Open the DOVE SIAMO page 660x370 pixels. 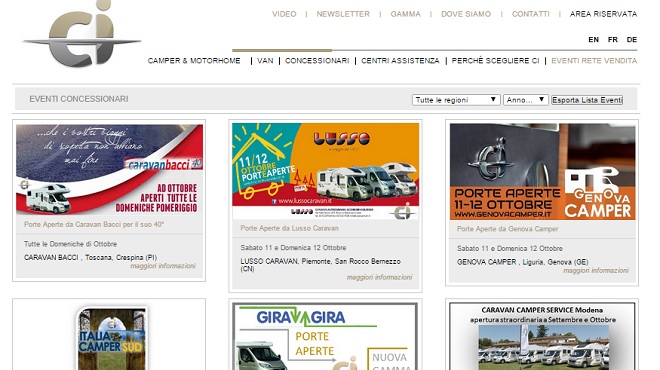point(466,14)
